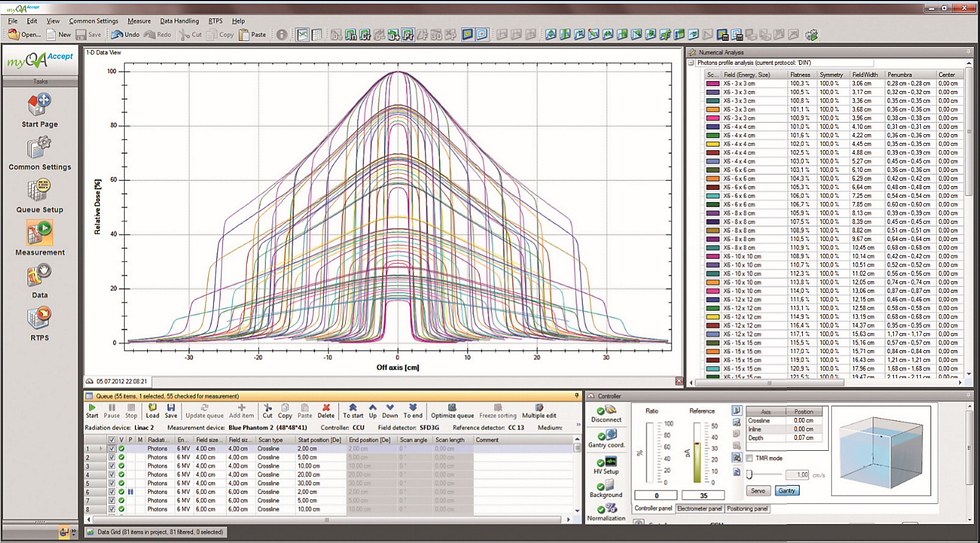The width and height of the screenshot is (980, 543).
Task: Toggle the checkbox in queue row 6
Action: tap(111, 492)
